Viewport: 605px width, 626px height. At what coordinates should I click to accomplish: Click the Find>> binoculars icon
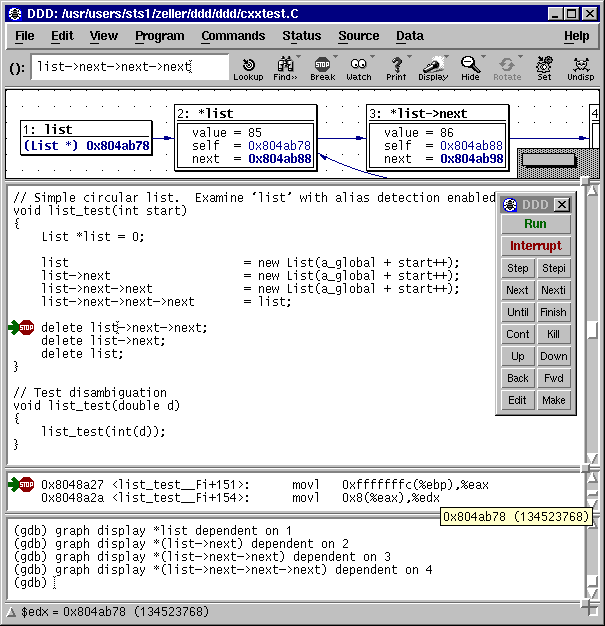(x=285, y=68)
